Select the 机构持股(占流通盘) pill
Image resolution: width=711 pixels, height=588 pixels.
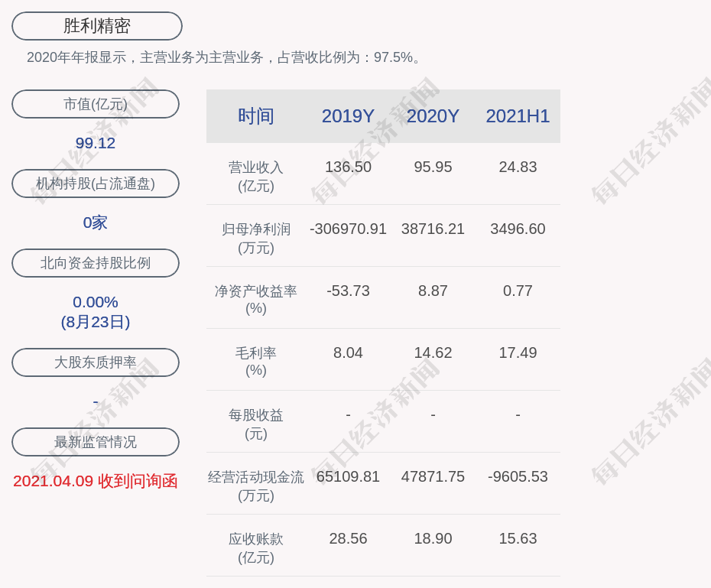coord(96,184)
